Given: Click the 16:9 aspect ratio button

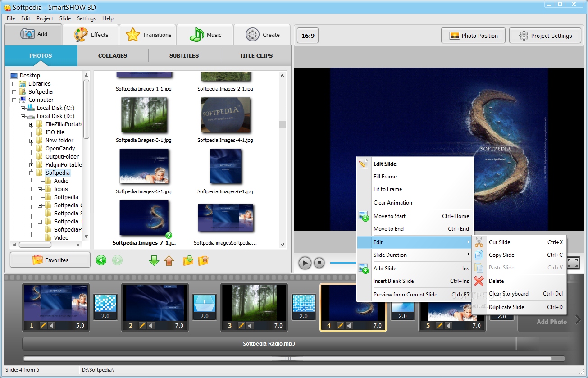Looking at the screenshot, I should tap(308, 36).
